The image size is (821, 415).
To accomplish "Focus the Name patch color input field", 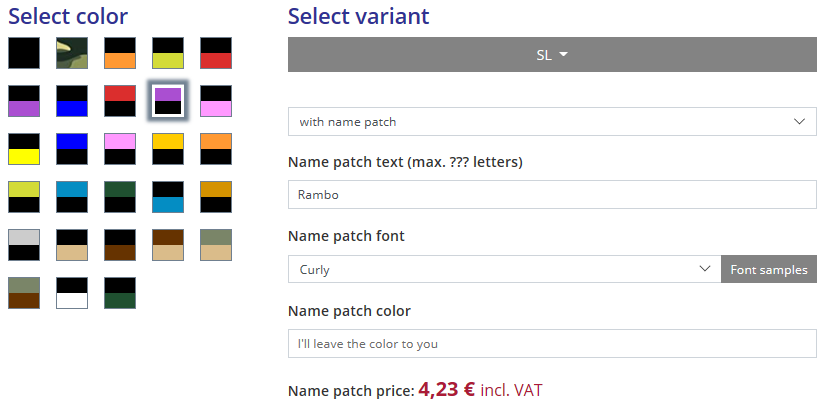I will 552,344.
